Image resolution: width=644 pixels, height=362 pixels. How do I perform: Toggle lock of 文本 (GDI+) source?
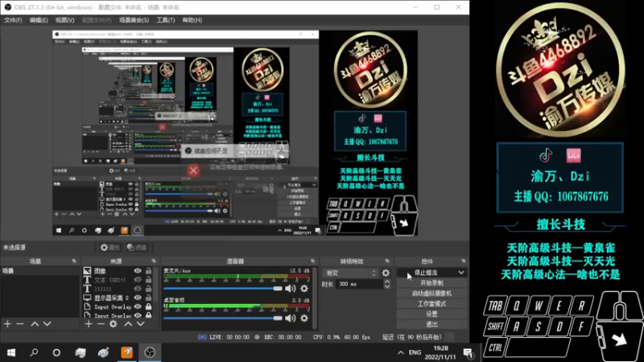148,280
